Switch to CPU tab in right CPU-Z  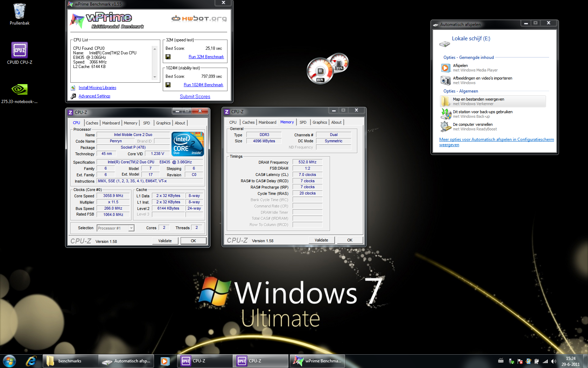tap(233, 122)
